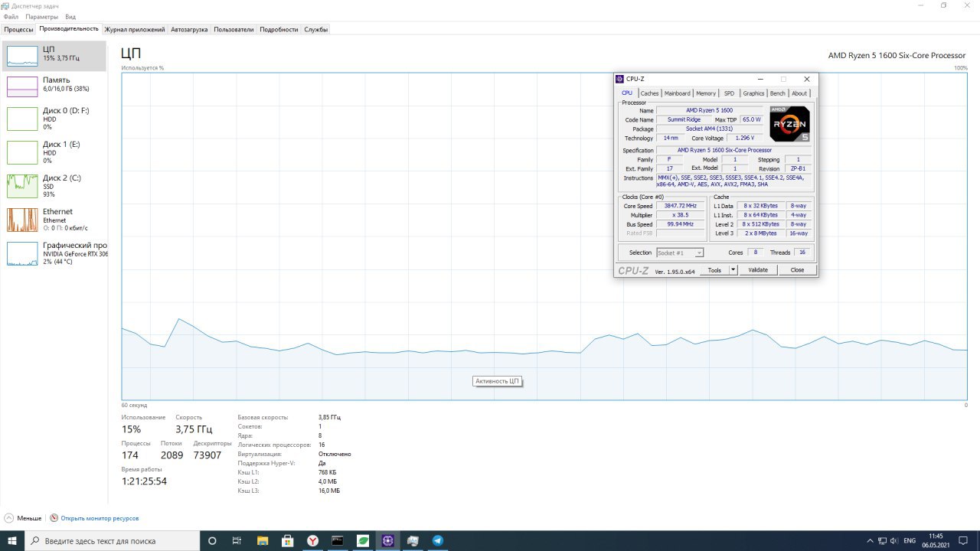This screenshot has height=551, width=980.
Task: Open File Explorer from the taskbar
Action: point(262,540)
